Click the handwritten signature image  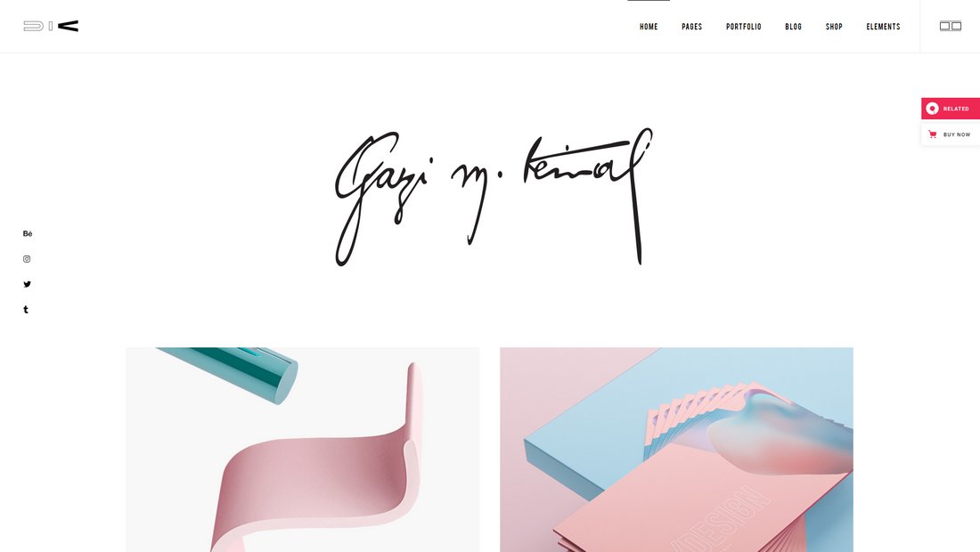(494, 197)
